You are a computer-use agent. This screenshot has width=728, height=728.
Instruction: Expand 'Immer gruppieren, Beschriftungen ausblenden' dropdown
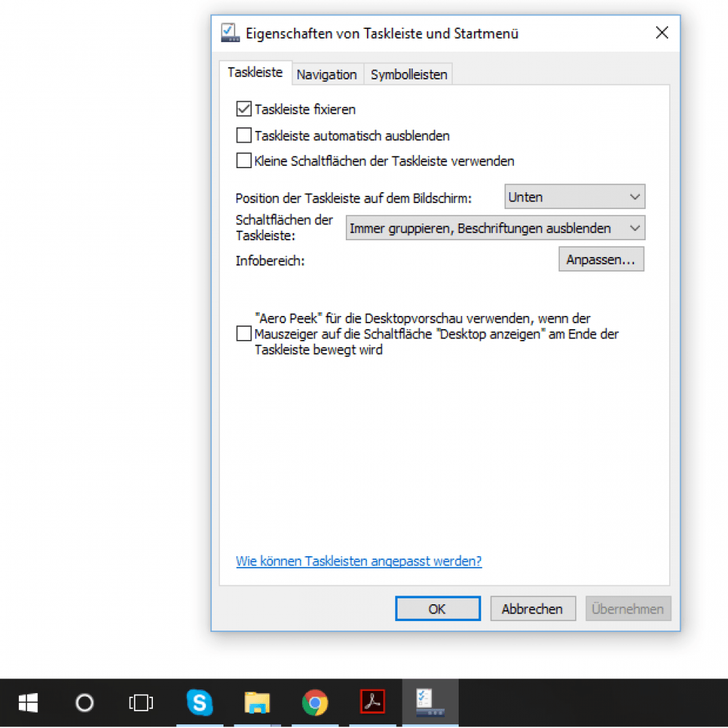click(x=495, y=228)
